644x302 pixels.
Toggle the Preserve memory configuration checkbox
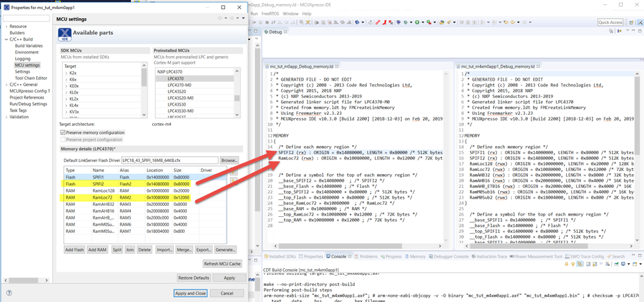coord(63,133)
